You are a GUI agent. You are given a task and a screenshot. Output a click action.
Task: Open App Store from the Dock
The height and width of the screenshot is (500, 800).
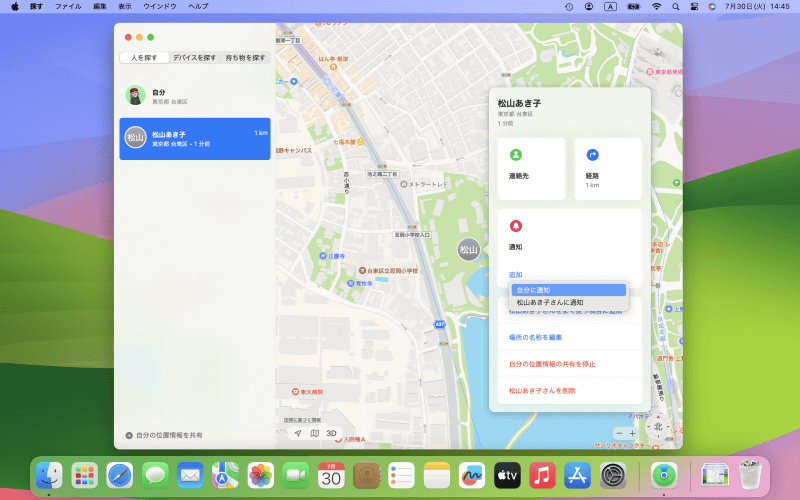click(577, 476)
